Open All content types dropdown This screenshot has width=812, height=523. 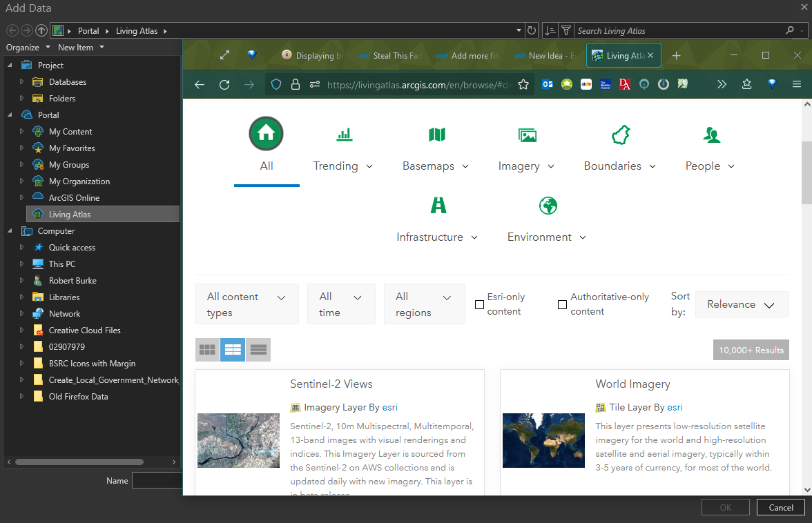(x=247, y=304)
